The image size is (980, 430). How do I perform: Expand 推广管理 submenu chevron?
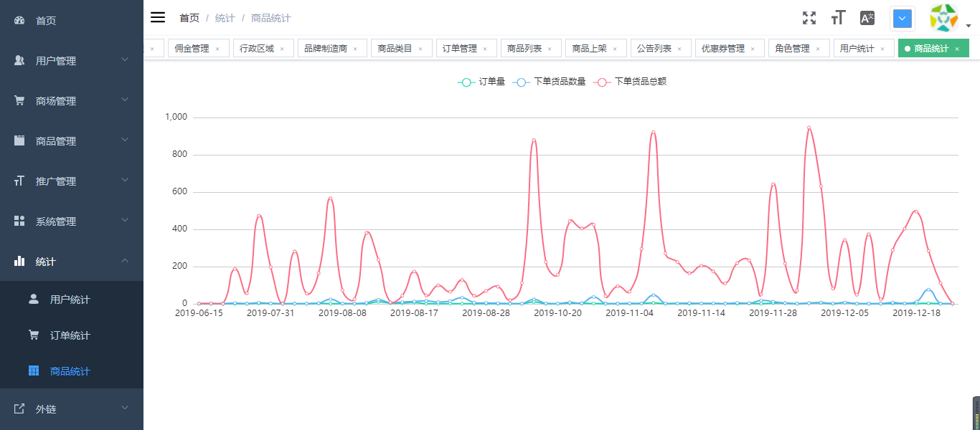(x=125, y=180)
